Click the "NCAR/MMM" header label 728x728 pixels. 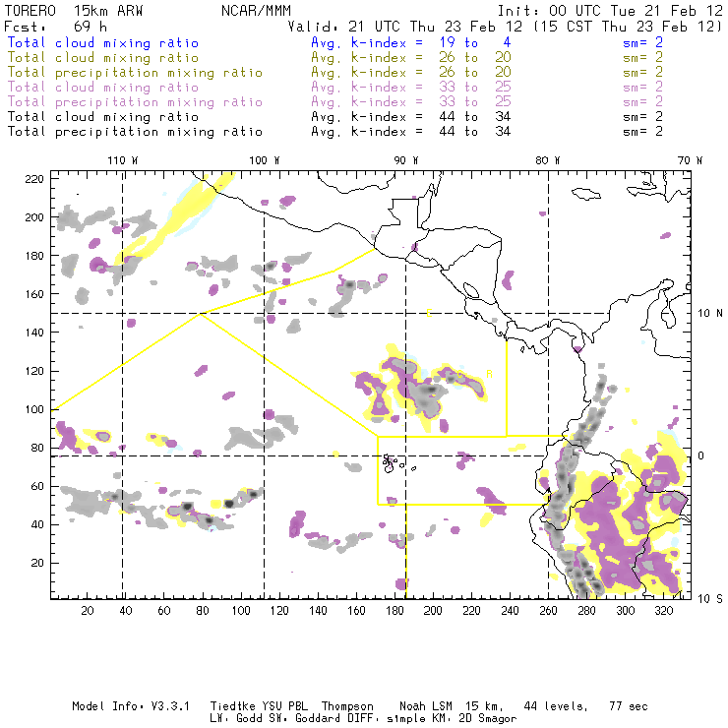pyautogui.click(x=256, y=11)
